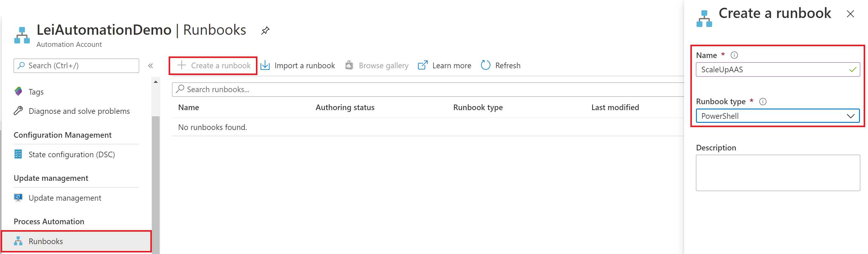Show info tooltip for Name field
This screenshot has width=868, height=254.
[734, 55]
